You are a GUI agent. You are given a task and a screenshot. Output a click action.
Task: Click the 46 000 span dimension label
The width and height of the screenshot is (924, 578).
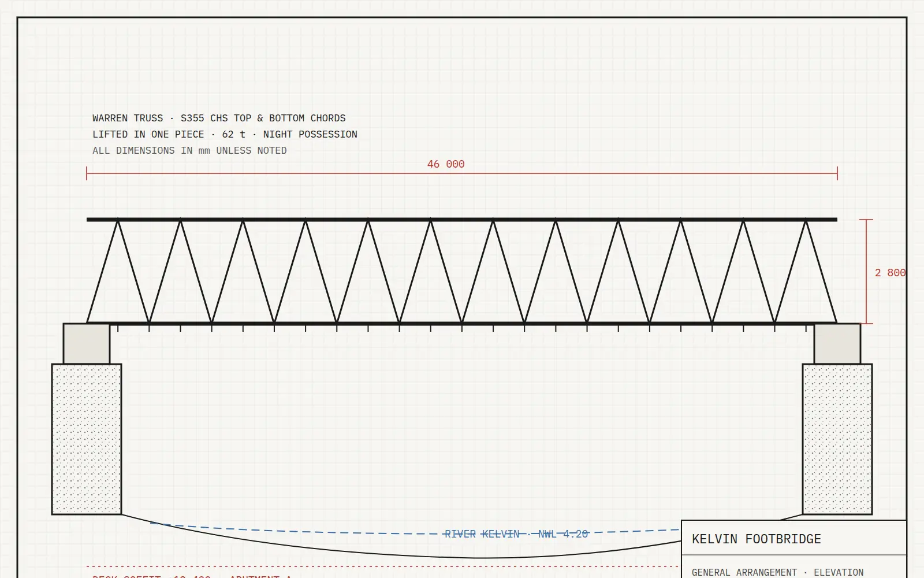(446, 164)
